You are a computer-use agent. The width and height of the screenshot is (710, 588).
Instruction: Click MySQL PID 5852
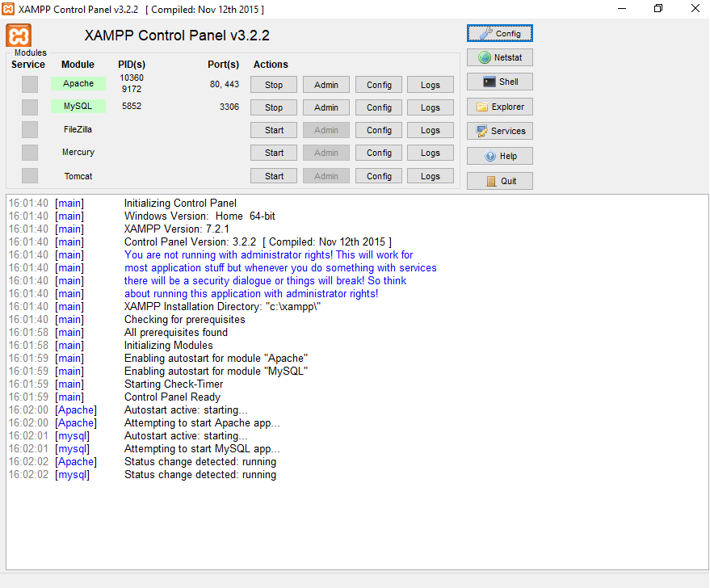click(132, 106)
